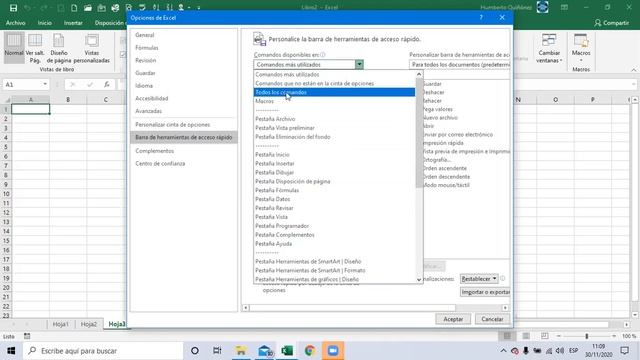Screen dimensions: 640x360
Task: Choose 'Pestaña Archivo' from the list
Action: [334, 119]
